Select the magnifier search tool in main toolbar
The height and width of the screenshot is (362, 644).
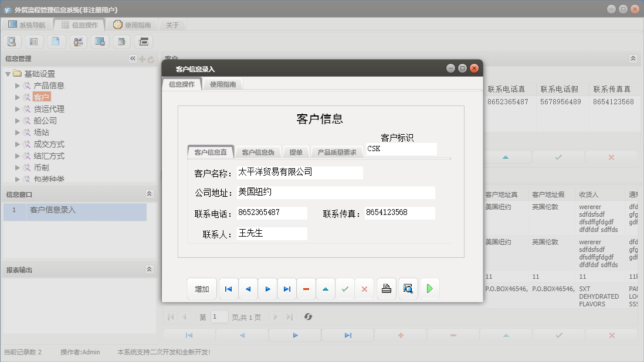point(12,42)
